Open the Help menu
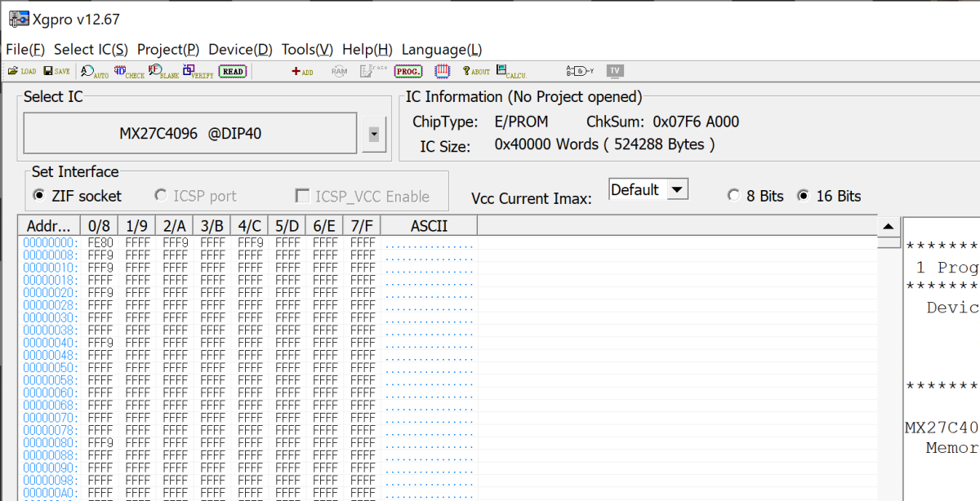980x501 pixels. [367, 49]
